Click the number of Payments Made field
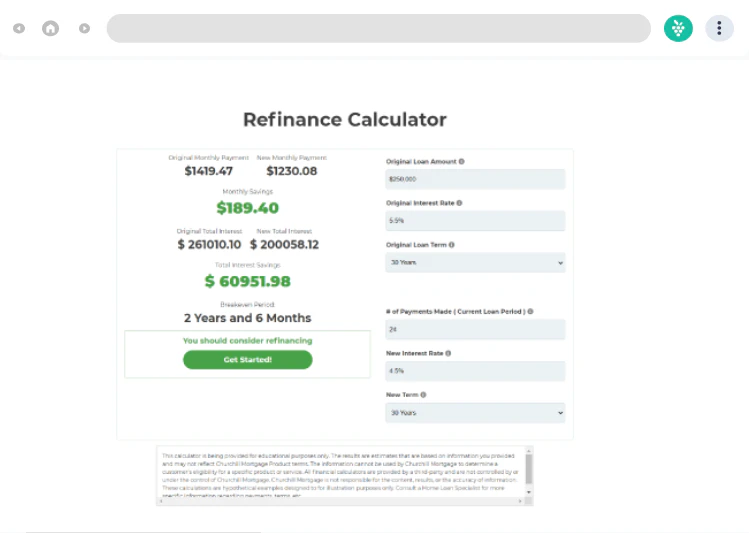This screenshot has height=533, width=749. tap(475, 329)
